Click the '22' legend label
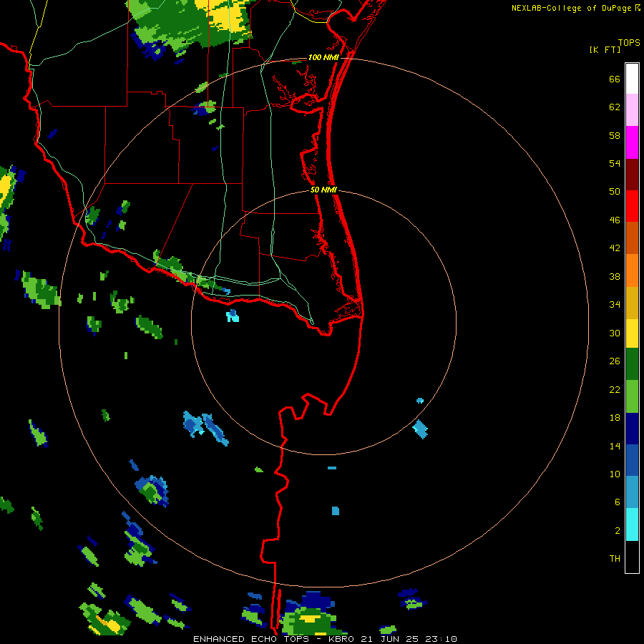Viewport: 644px width, 644px height. (x=615, y=389)
